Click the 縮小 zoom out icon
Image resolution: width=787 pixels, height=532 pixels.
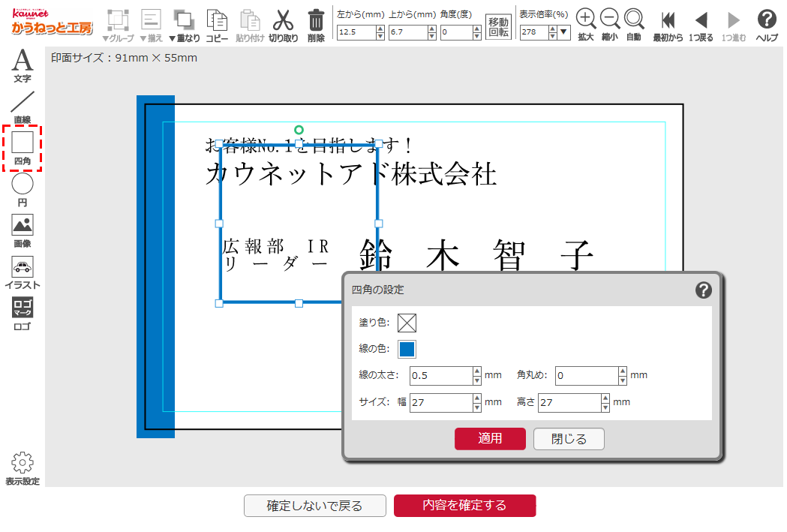coord(609,25)
